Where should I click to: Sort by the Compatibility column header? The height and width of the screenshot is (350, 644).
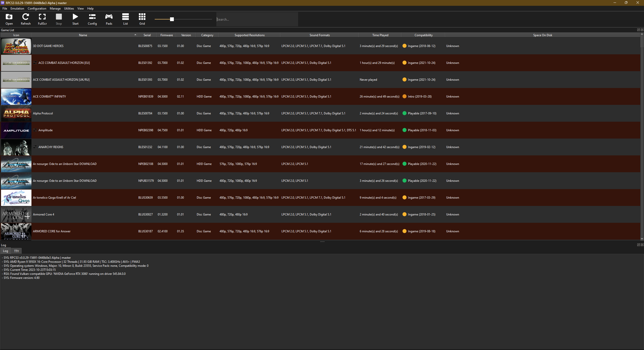(423, 35)
